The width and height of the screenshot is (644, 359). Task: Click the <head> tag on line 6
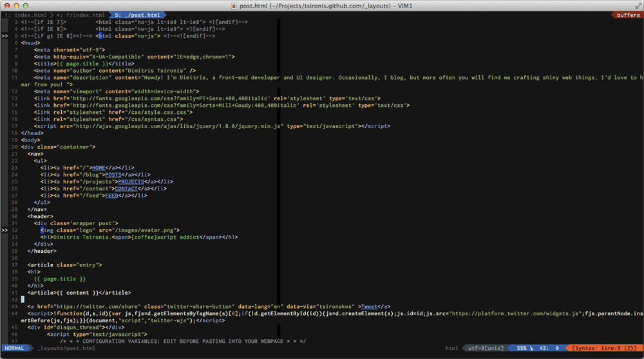coord(31,43)
